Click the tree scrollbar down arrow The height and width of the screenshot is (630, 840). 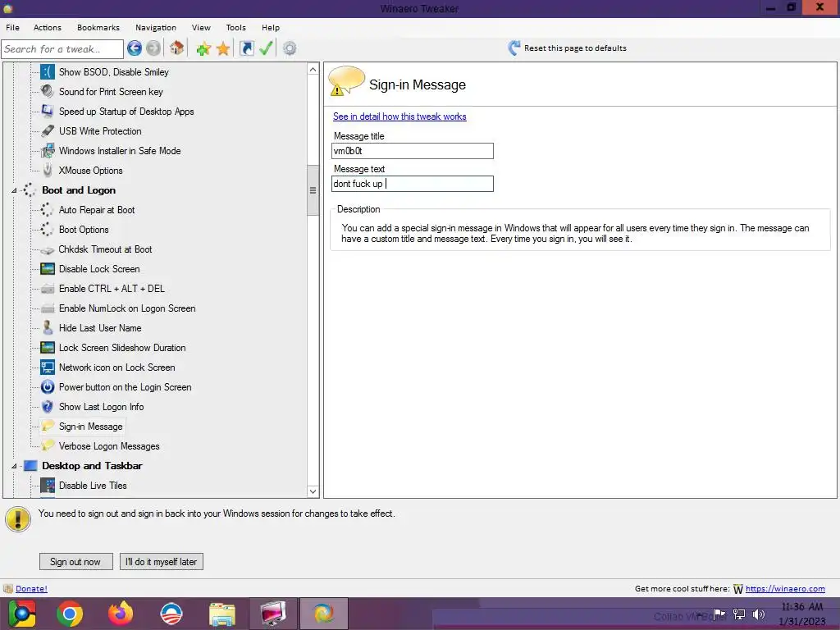(313, 491)
